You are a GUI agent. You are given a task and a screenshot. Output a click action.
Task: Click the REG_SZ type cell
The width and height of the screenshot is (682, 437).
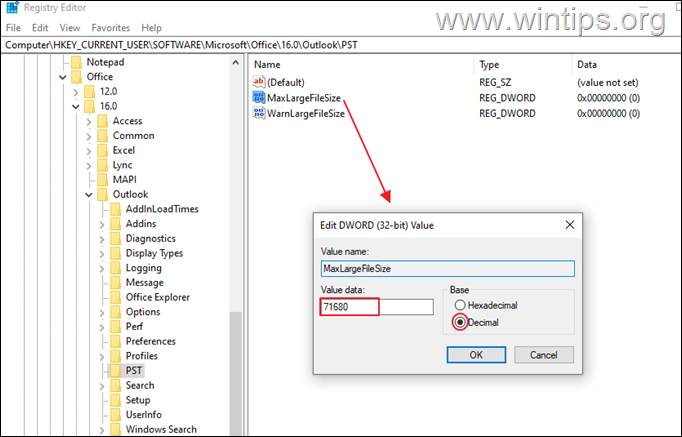pos(495,82)
